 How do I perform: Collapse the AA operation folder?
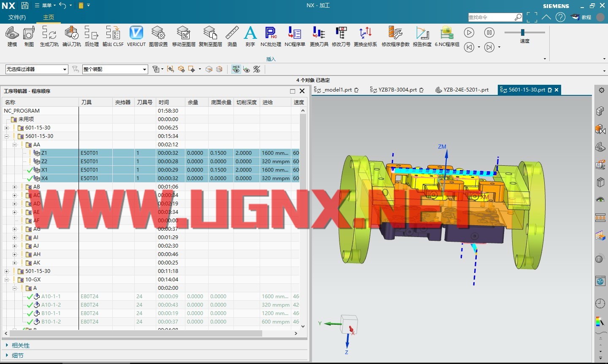[15, 145]
